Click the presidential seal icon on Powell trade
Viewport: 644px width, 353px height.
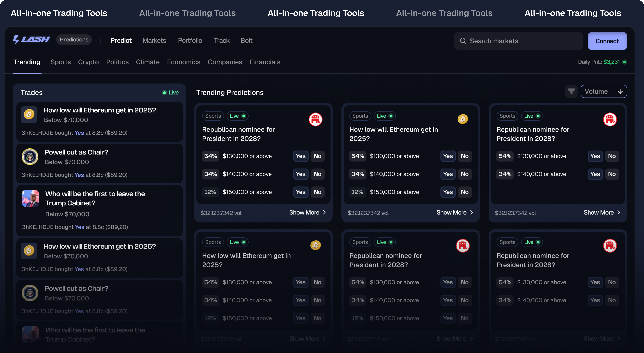coord(30,157)
